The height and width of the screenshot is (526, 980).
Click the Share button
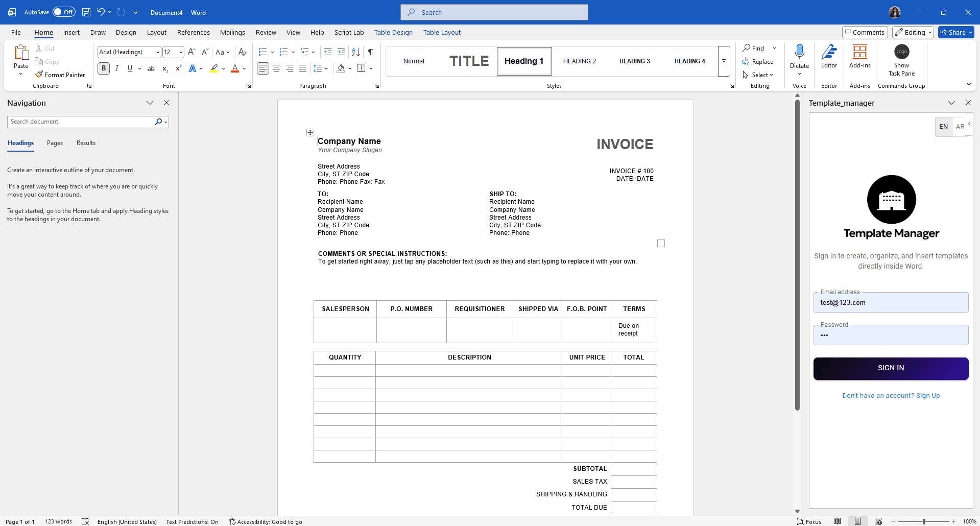point(956,32)
